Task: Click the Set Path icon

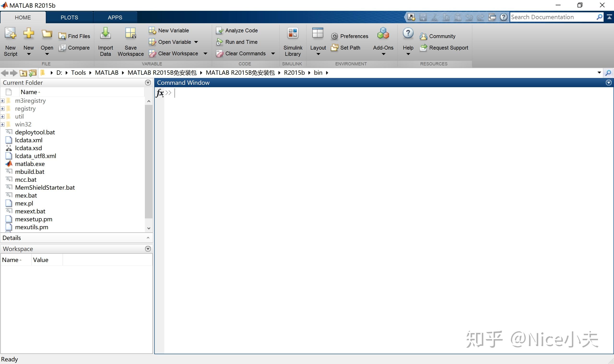Action: click(334, 48)
